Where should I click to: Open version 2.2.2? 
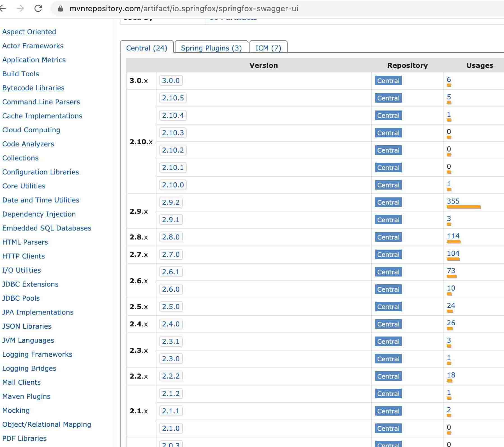(x=171, y=376)
